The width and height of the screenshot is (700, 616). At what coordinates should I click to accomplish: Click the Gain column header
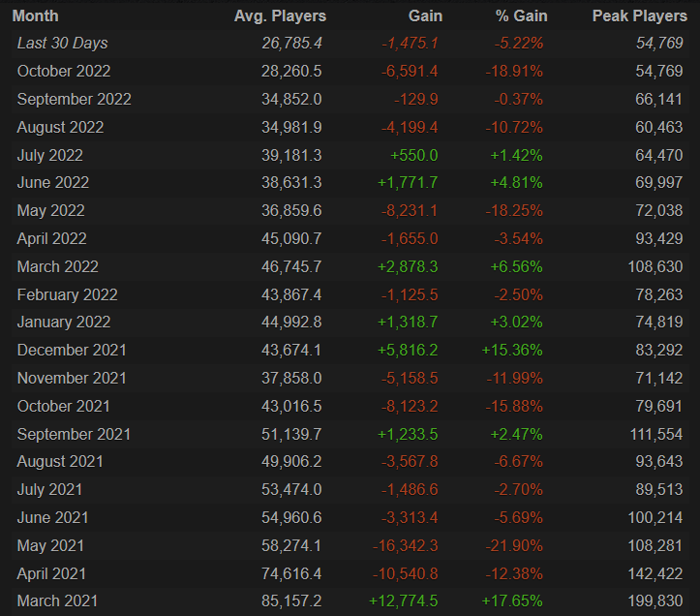point(425,16)
